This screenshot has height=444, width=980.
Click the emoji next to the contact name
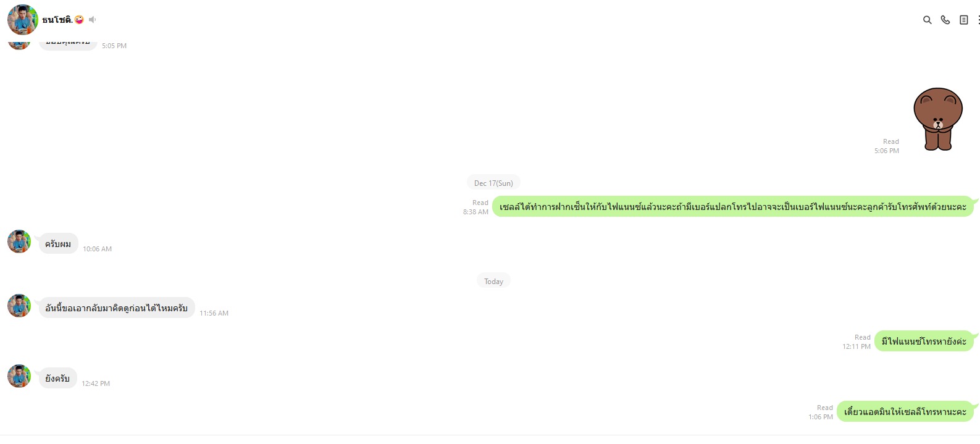79,20
